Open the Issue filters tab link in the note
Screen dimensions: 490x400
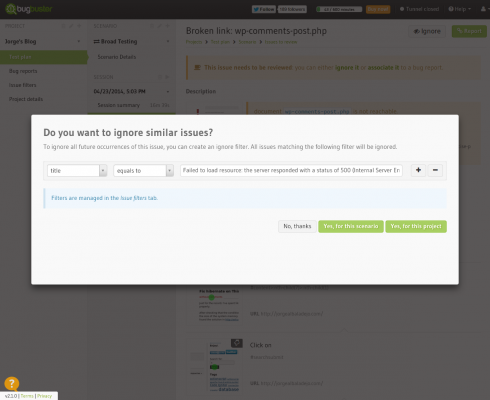point(133,198)
